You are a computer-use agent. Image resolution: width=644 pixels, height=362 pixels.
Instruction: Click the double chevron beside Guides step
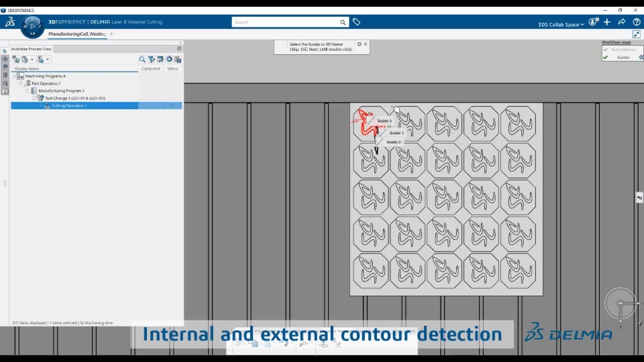641,58
